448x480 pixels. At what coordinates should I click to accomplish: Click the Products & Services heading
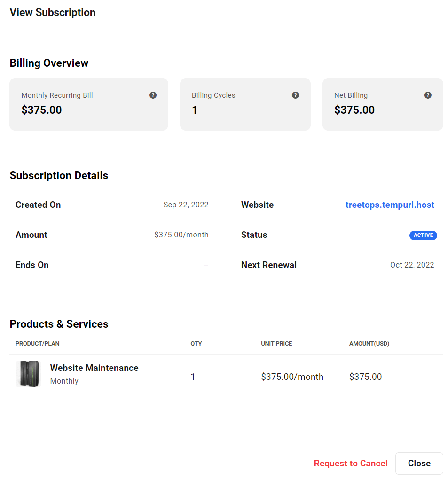[59, 324]
